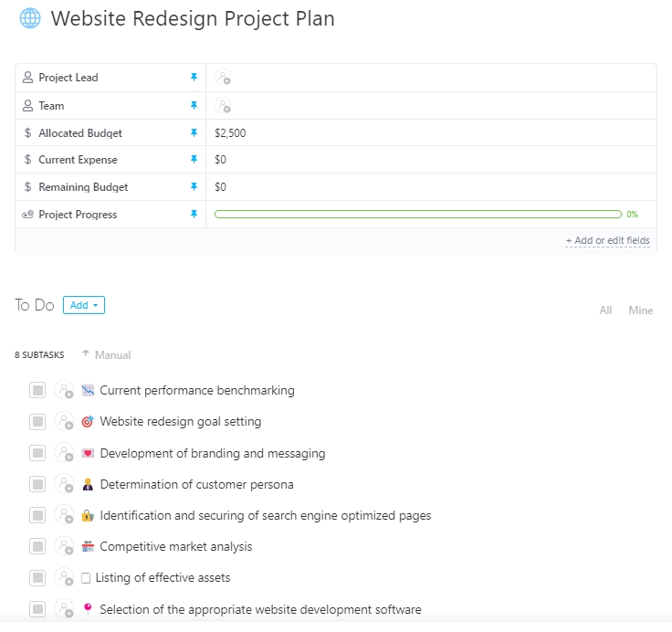
Task: Tick Competitive market analysis status box
Action: pyautogui.click(x=37, y=546)
